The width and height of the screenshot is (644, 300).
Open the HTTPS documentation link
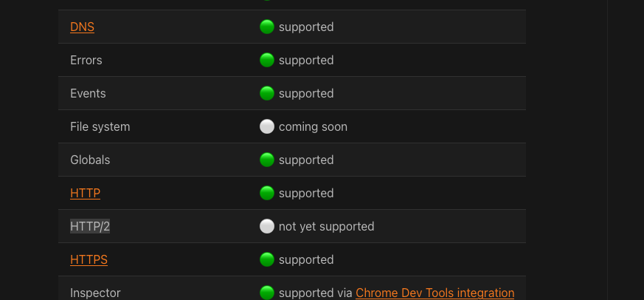89,260
